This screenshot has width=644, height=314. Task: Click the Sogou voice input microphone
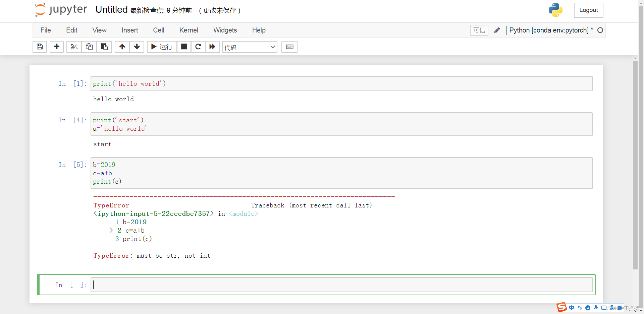596,308
